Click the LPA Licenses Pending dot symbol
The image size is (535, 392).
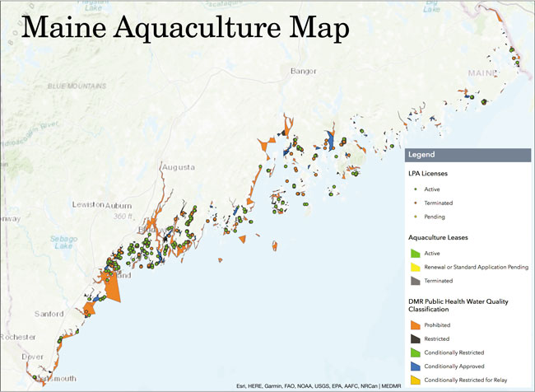[x=415, y=217]
